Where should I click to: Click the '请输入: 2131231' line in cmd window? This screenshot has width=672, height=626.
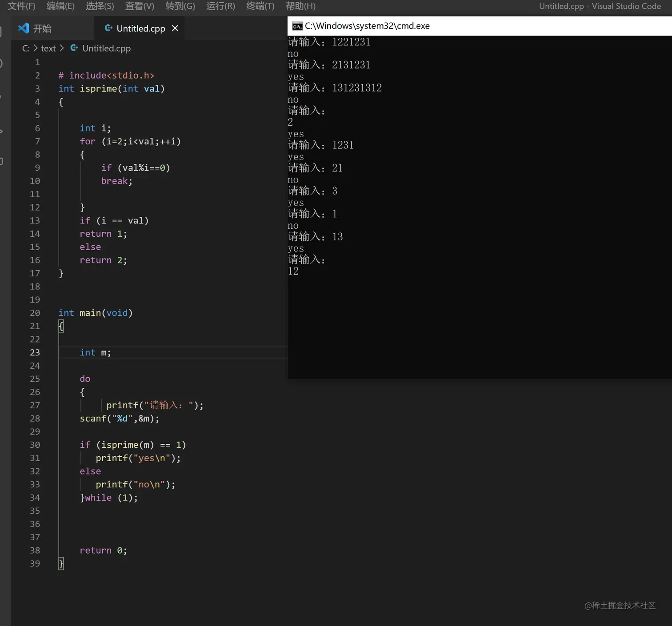coord(329,65)
